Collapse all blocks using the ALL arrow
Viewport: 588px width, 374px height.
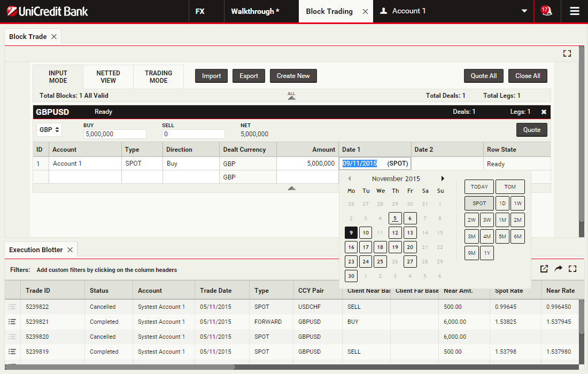tap(291, 97)
